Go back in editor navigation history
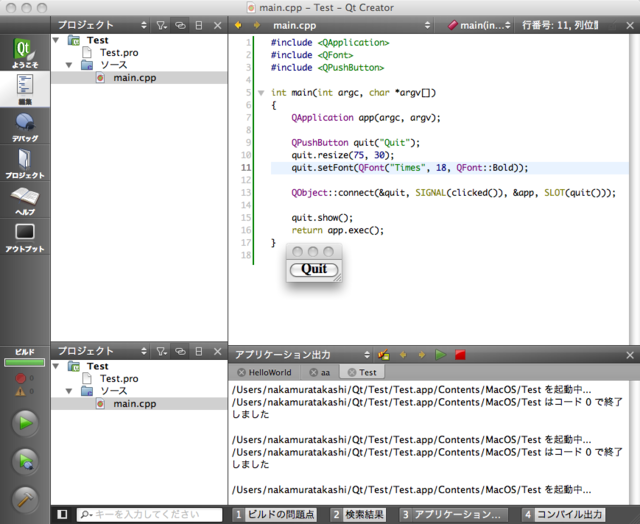Viewport: 640px width, 524px height. coord(238,25)
